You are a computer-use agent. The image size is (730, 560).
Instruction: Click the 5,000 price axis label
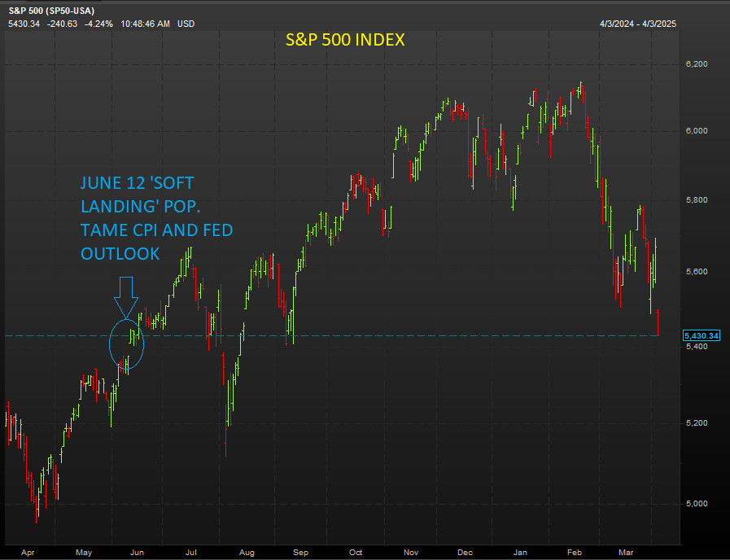tap(697, 504)
